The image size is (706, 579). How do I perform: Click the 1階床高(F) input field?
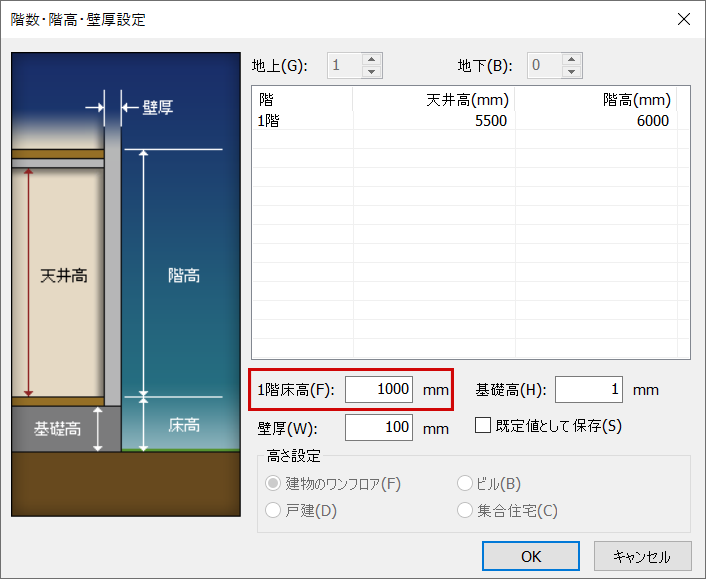[379, 389]
